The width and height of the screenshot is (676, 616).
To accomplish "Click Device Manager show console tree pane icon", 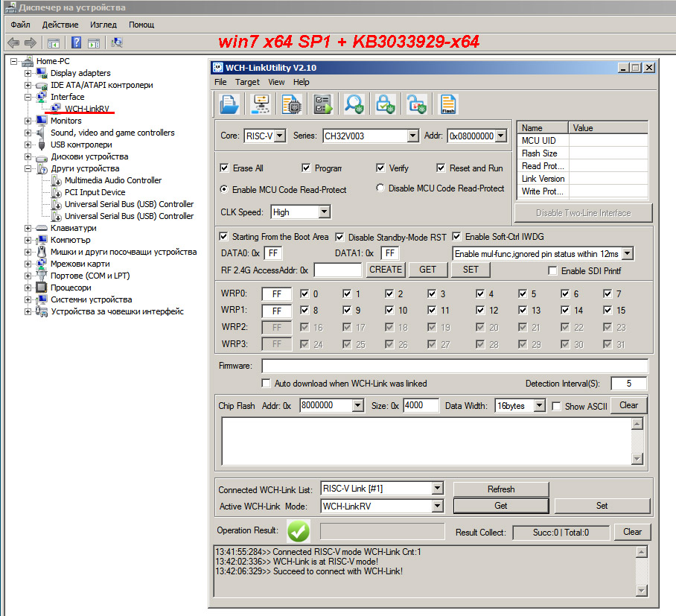I will (x=54, y=42).
